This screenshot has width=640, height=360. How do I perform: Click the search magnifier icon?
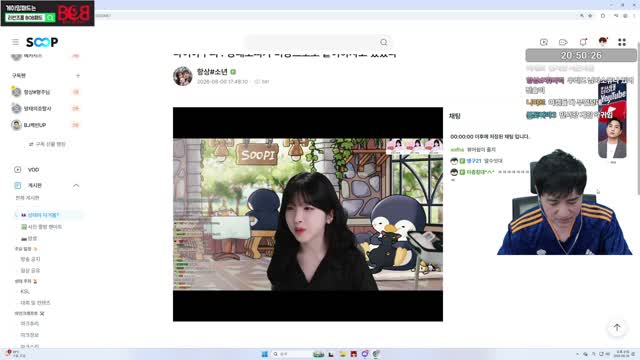pos(384,42)
